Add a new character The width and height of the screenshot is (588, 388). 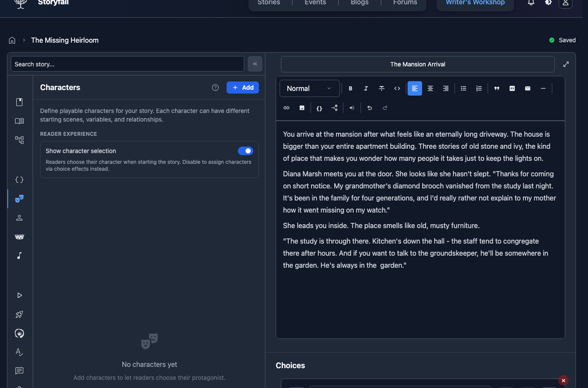pyautogui.click(x=243, y=87)
